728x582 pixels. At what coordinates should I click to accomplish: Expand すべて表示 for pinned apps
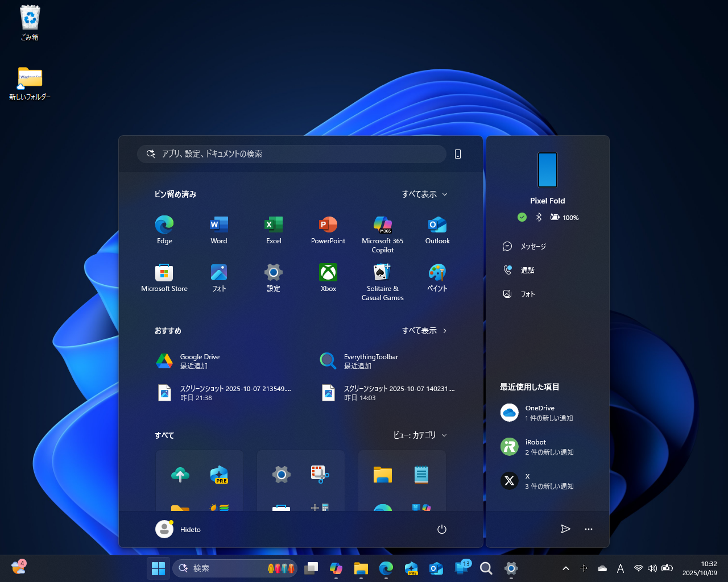click(x=424, y=194)
